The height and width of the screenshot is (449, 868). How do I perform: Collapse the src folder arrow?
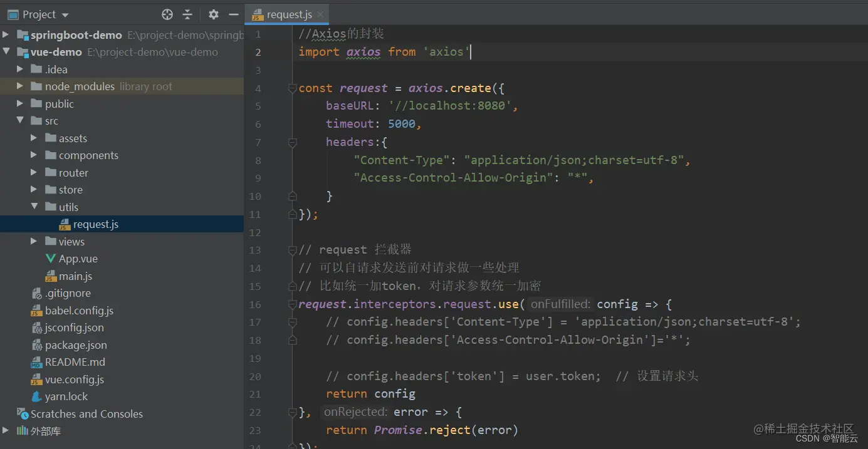pyautogui.click(x=20, y=121)
